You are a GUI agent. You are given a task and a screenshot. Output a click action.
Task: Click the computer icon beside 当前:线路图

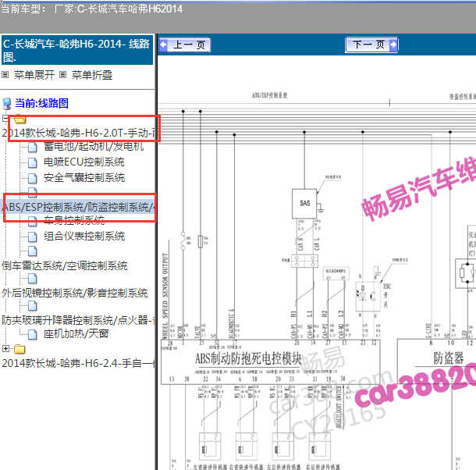point(7,104)
